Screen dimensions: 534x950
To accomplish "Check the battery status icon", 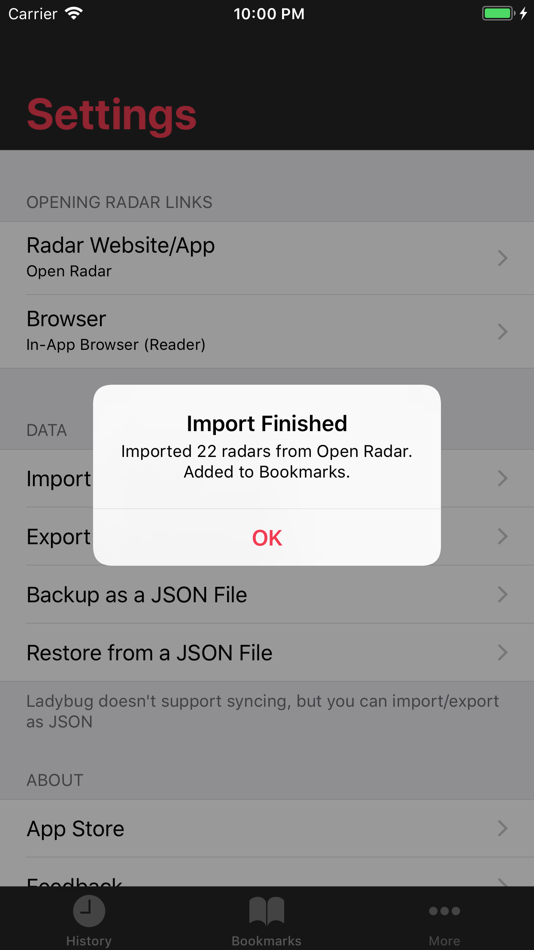I will point(498,13).
